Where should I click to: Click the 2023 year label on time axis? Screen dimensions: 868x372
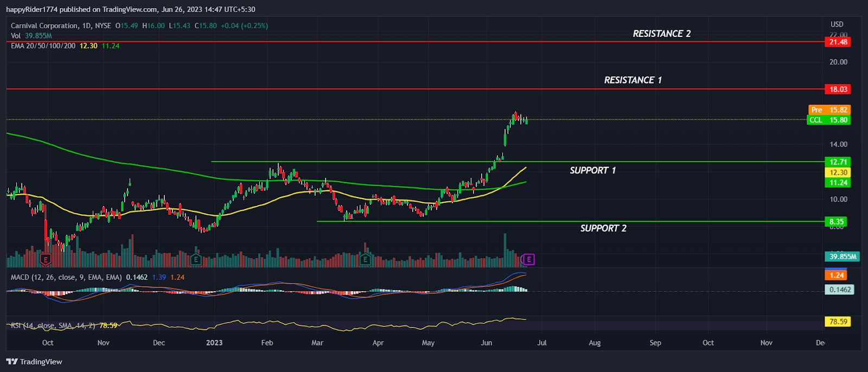[x=214, y=343]
